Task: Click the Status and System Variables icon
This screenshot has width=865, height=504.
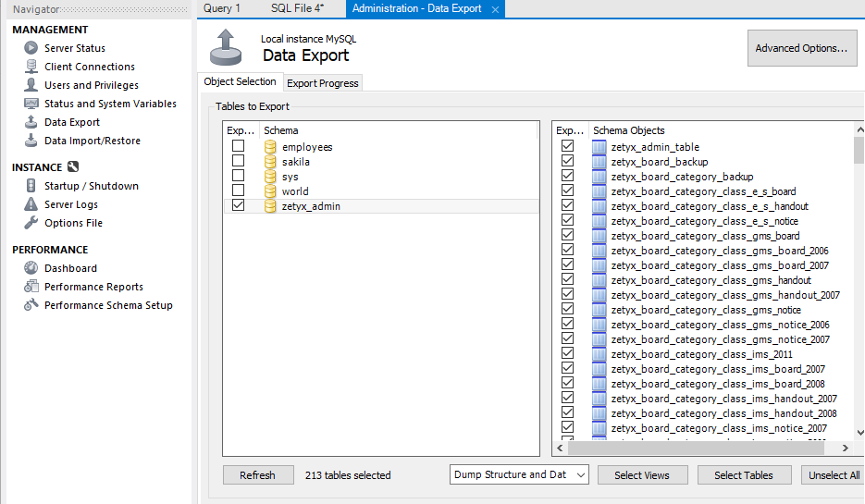Action: coord(31,104)
